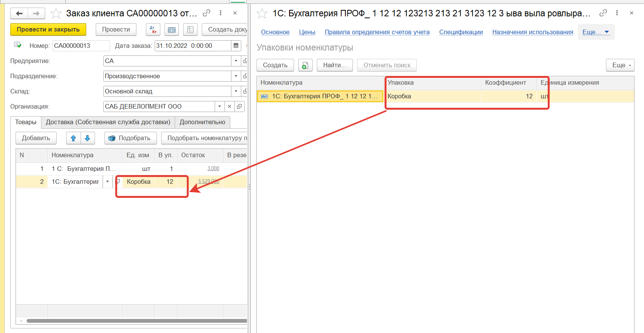Switch to the Товары tab
644x333 pixels.
[26, 122]
